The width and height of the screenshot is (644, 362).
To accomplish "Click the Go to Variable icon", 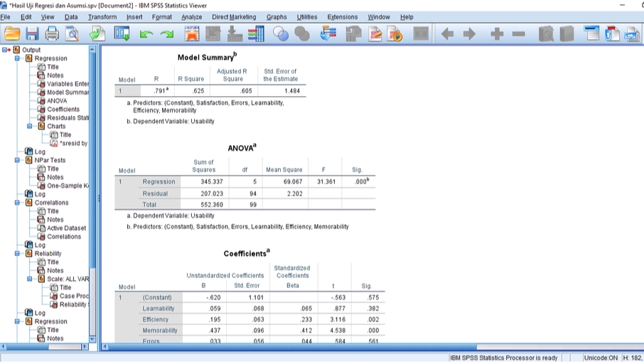I will pos(235,33).
